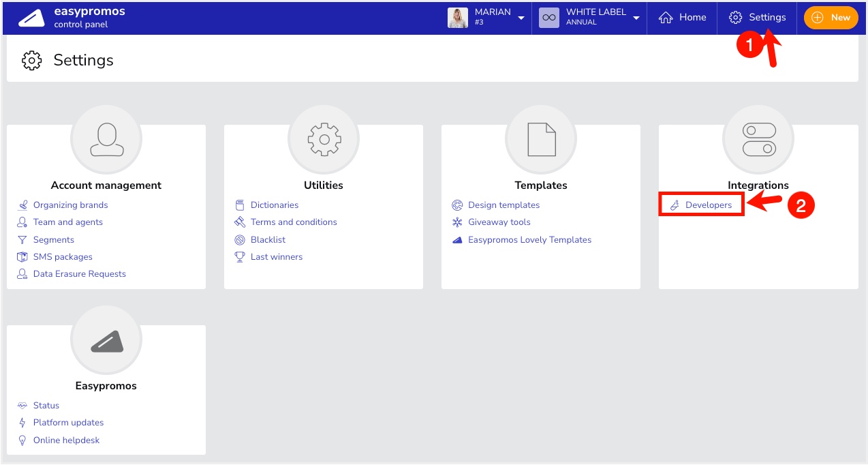Click the Status heartbeat icon
The height and width of the screenshot is (465, 868).
coord(22,406)
